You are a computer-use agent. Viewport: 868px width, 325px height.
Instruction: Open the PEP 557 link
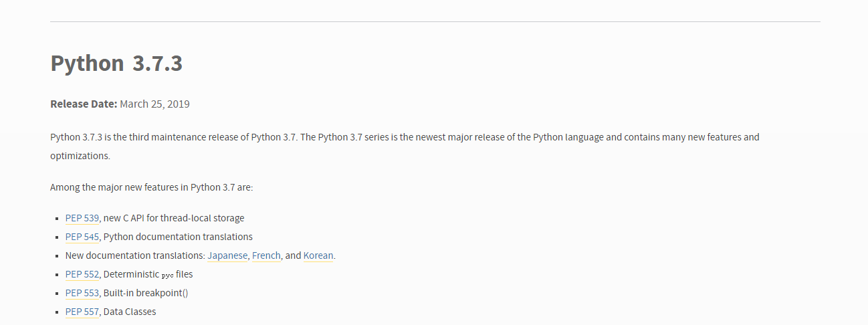click(82, 312)
